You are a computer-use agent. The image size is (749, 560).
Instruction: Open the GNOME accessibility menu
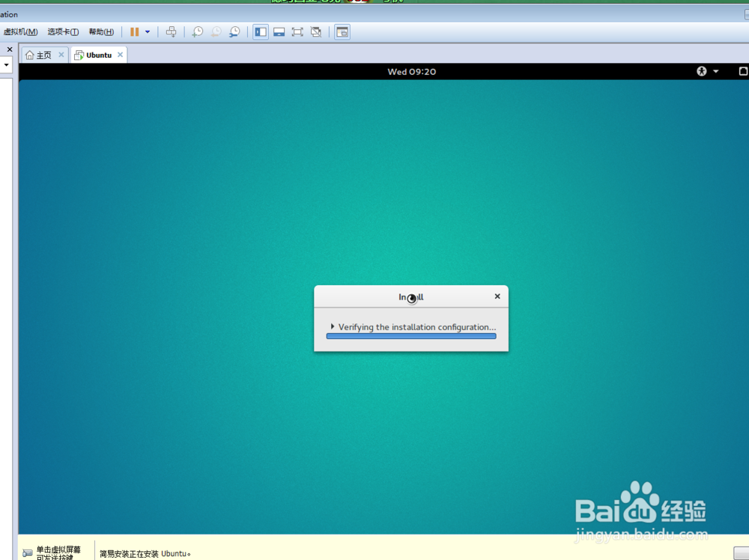coord(701,71)
